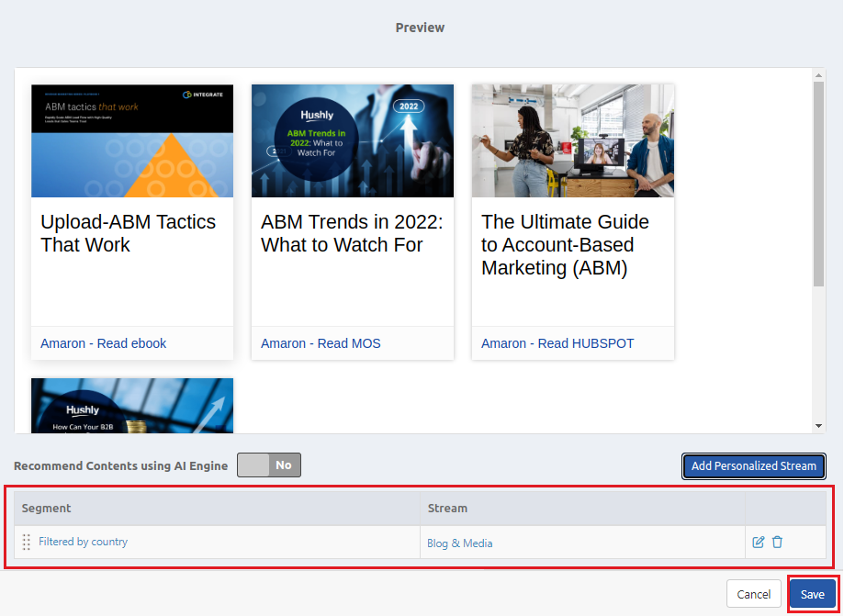Save the stream configuration

tap(812, 594)
